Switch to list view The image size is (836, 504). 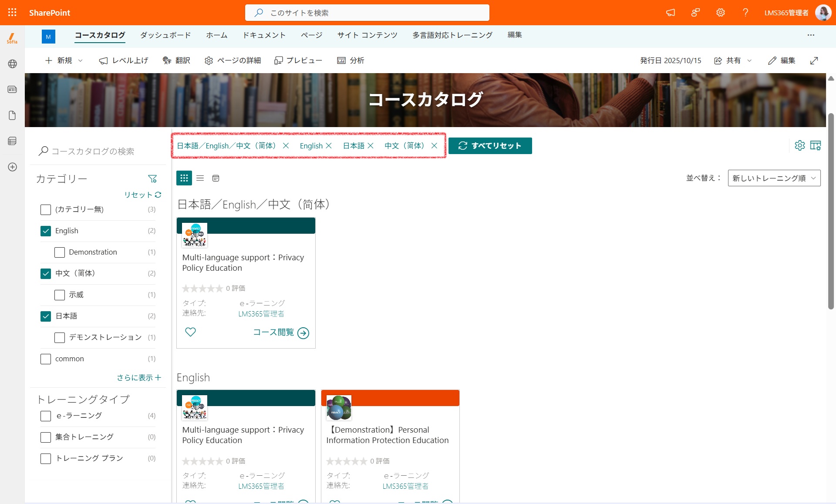pos(200,178)
